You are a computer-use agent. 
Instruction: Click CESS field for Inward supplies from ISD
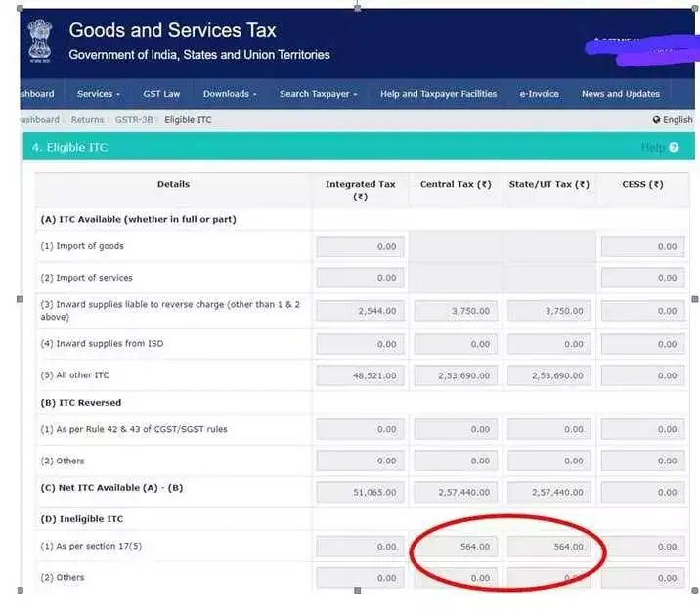click(644, 344)
